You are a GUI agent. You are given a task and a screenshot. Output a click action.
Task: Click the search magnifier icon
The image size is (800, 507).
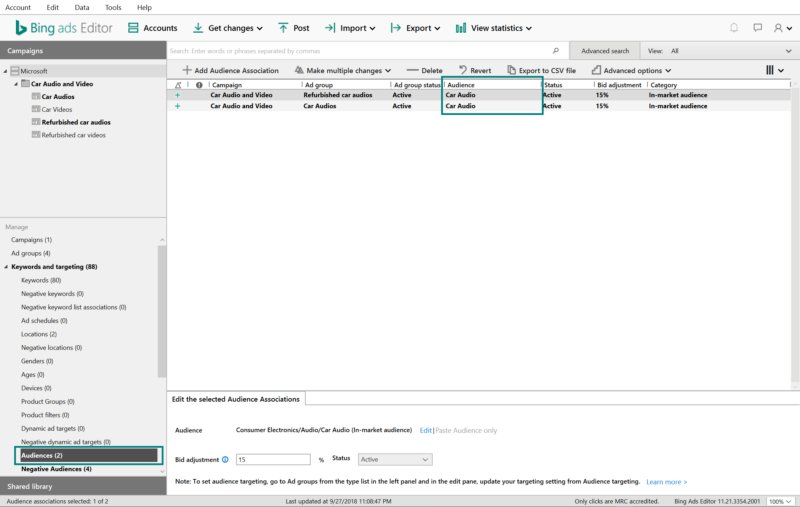tap(556, 51)
